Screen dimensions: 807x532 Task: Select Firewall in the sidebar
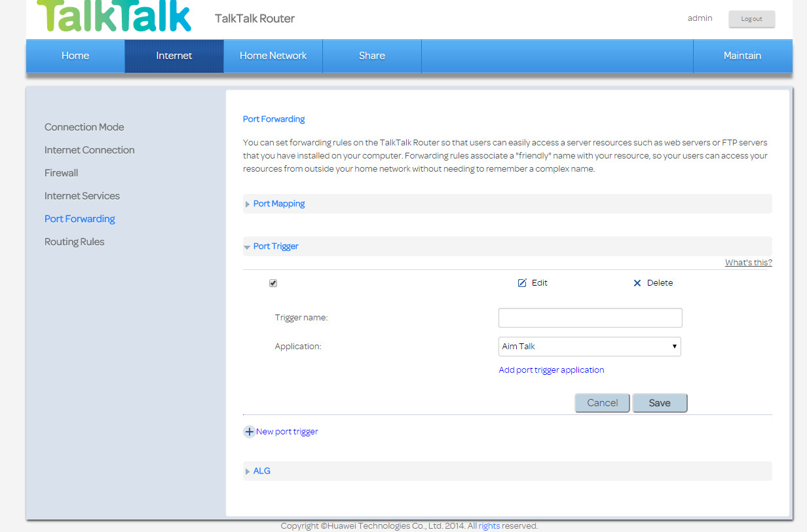tap(61, 172)
